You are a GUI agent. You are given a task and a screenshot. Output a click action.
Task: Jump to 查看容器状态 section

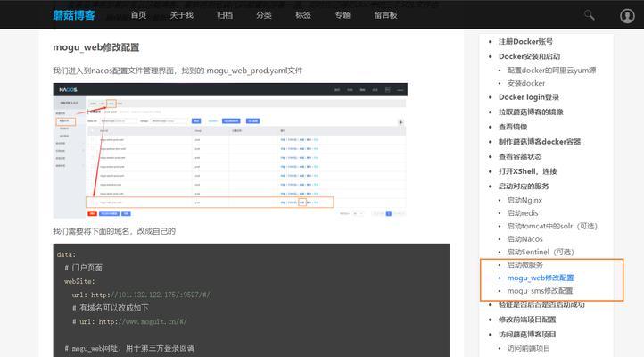pyautogui.click(x=520, y=156)
